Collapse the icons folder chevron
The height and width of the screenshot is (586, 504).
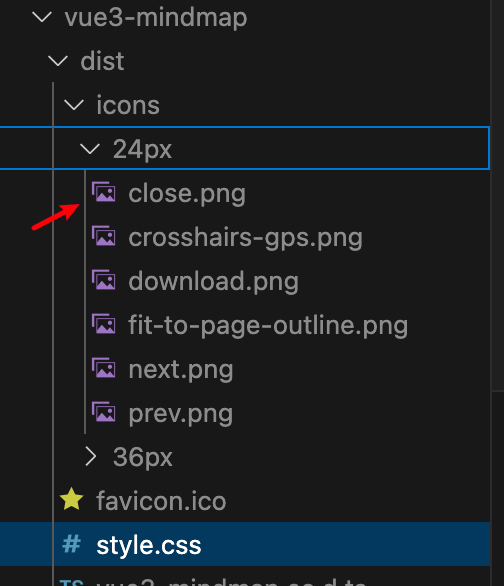(x=74, y=105)
